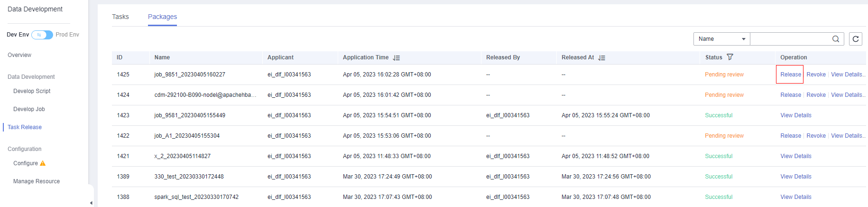
Task: Click the Configure warning triangle icon
Action: (43, 163)
